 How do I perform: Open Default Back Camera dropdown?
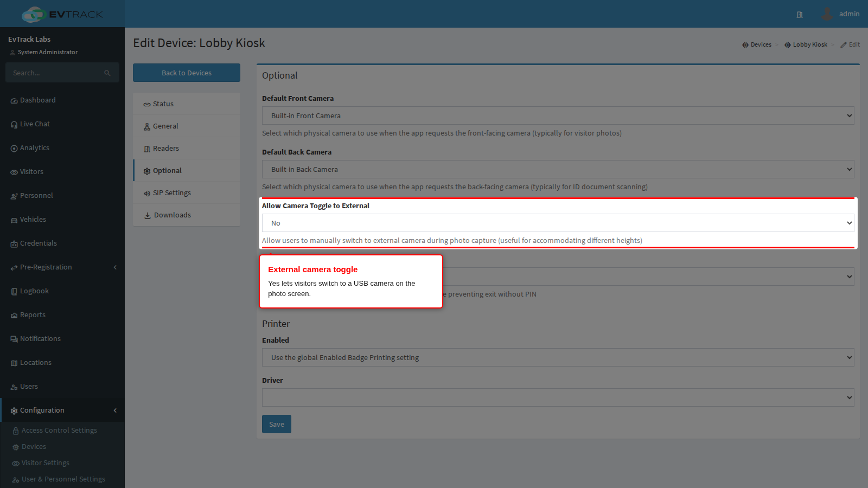[x=558, y=169]
